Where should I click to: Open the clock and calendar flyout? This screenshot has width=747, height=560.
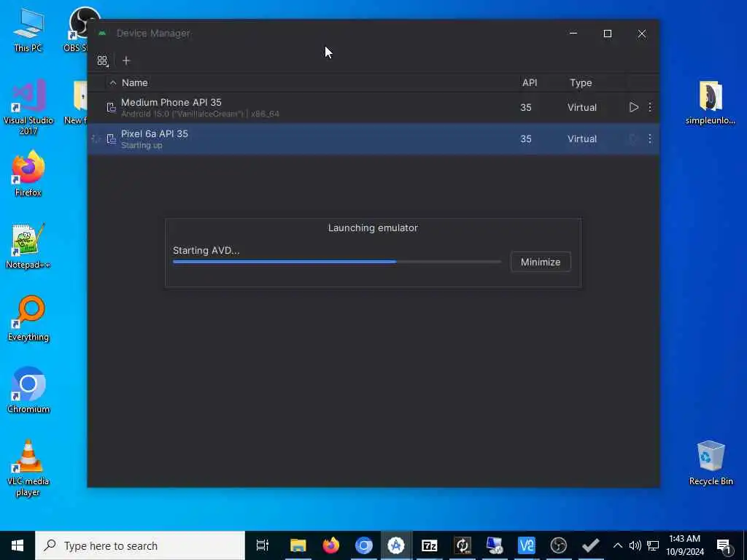click(x=685, y=545)
